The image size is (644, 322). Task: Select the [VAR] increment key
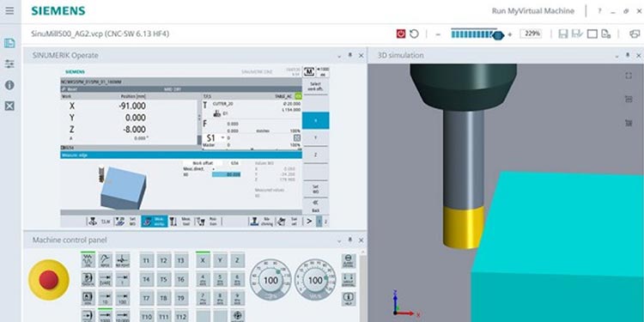(105, 279)
